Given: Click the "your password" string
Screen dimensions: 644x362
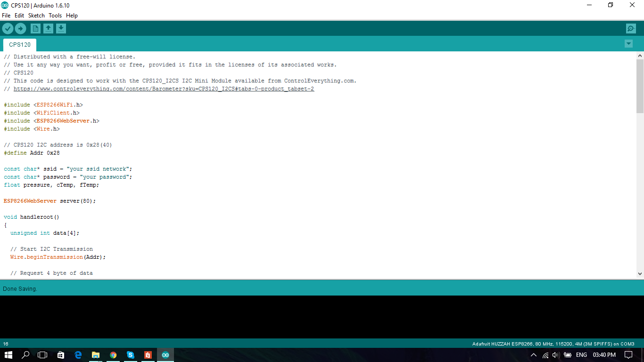Looking at the screenshot, I should (104, 177).
